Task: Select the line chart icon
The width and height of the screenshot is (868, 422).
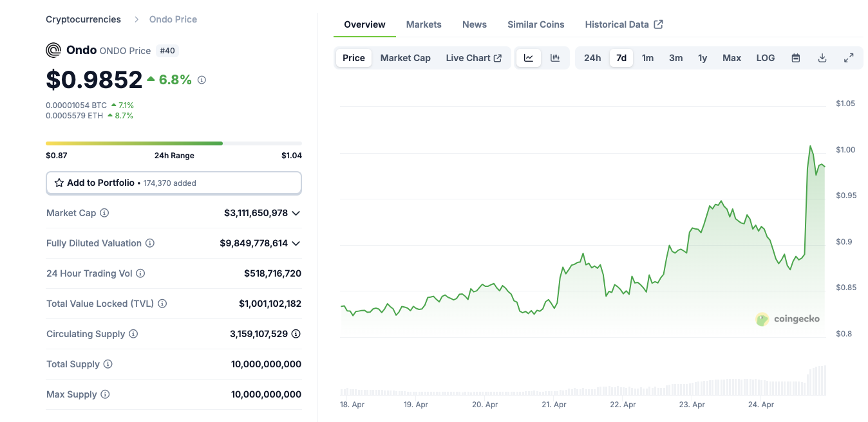Action: pos(528,57)
